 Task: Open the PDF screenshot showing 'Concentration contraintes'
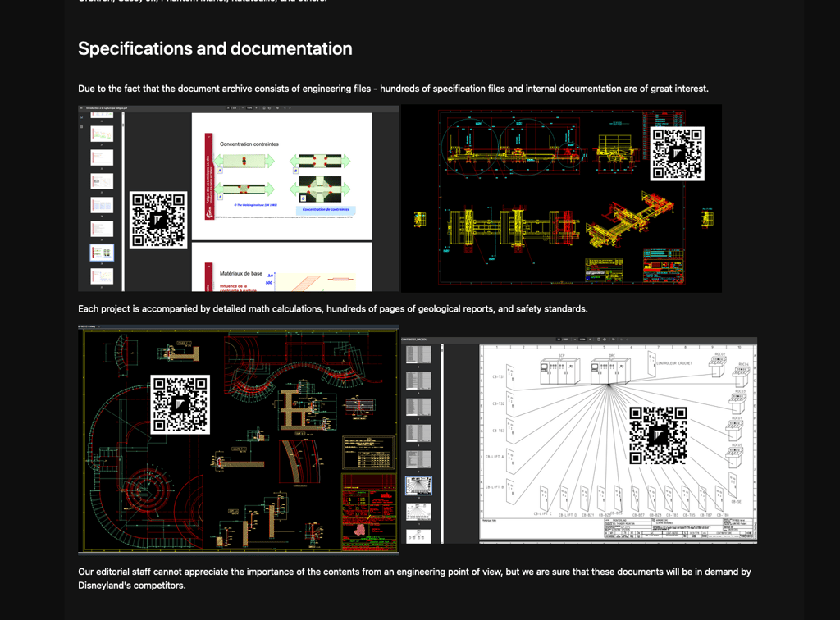point(239,198)
